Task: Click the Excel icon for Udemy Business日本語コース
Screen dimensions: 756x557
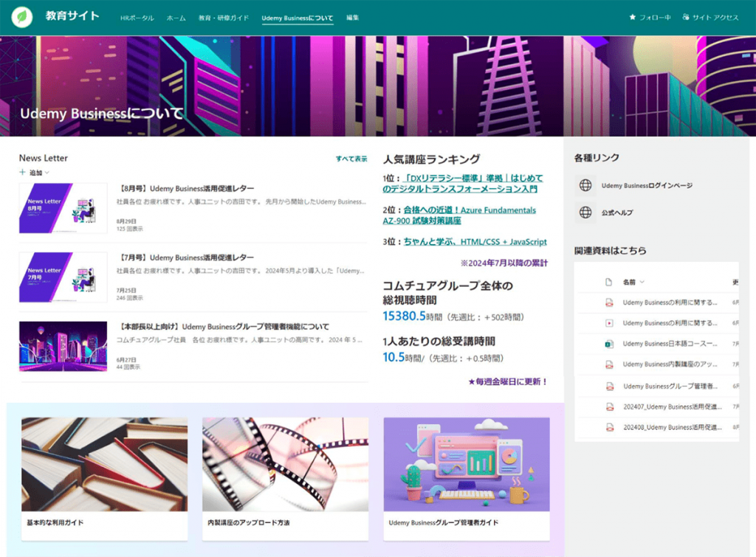Action: coord(609,344)
